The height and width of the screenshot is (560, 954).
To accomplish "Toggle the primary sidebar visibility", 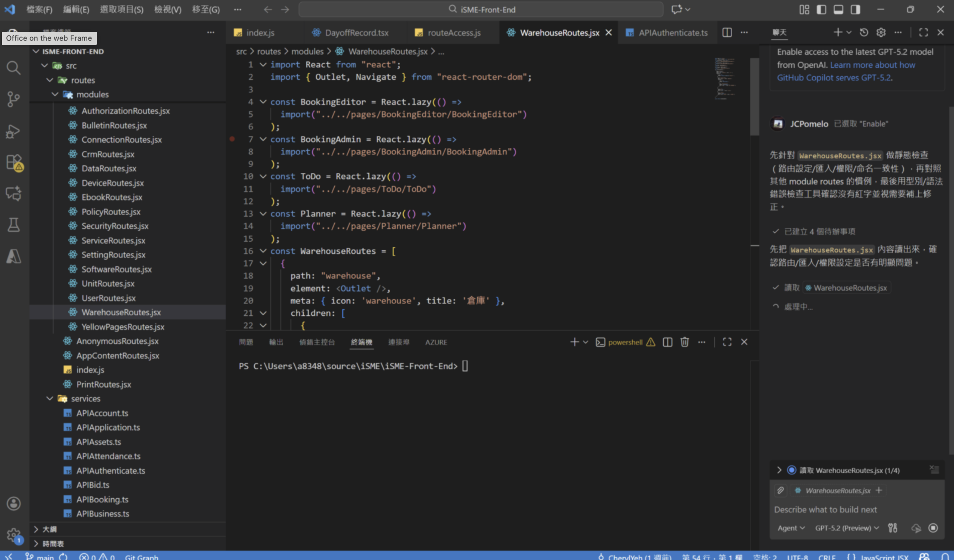I will (821, 9).
